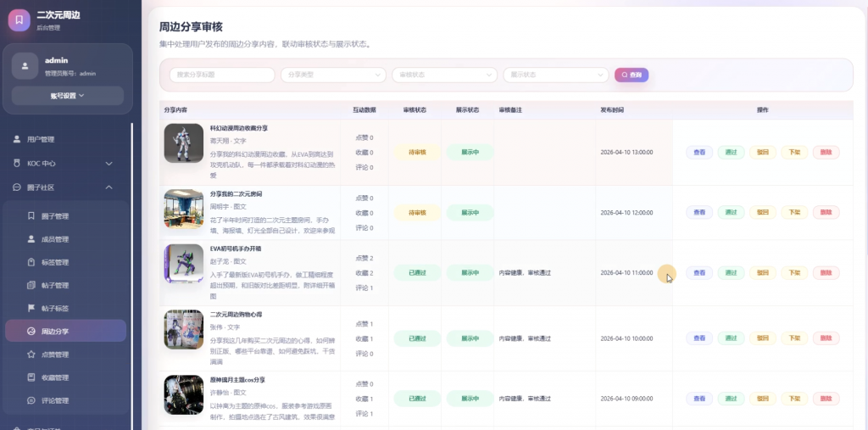Screen dimensions: 868x430
Task: Click the robot thumbnail of 科幻动漫周边收藏分享
Action: [x=184, y=143]
